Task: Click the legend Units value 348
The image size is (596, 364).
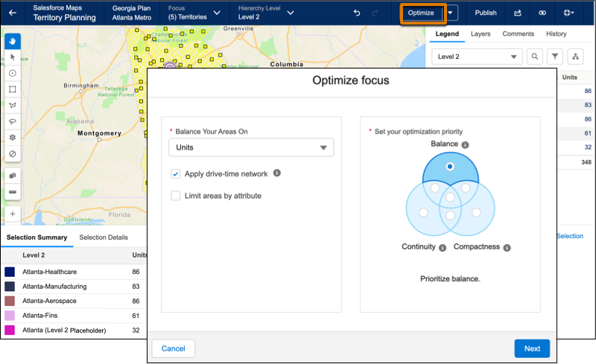Action: click(586, 162)
